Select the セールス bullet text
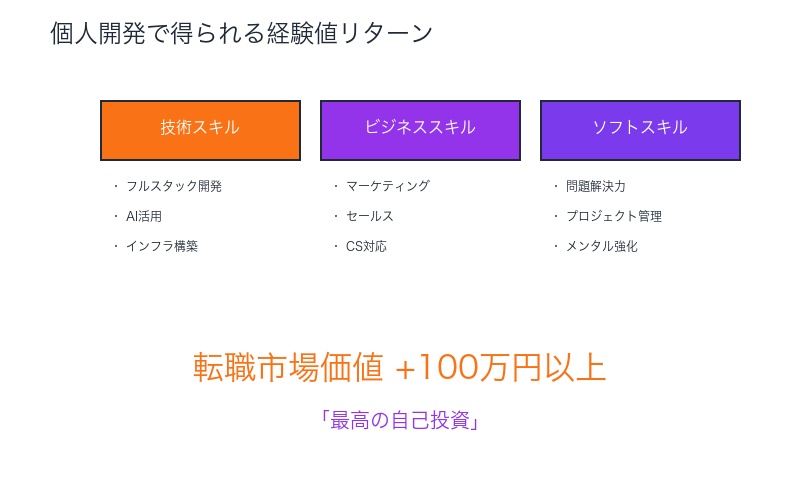Viewport: 800px width, 500px height. pyautogui.click(x=370, y=216)
